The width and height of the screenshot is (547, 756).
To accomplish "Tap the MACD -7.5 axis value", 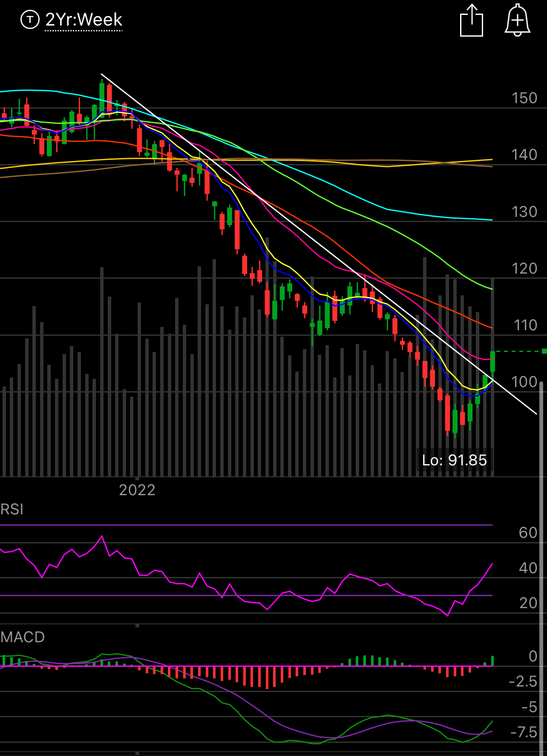I will [x=524, y=732].
